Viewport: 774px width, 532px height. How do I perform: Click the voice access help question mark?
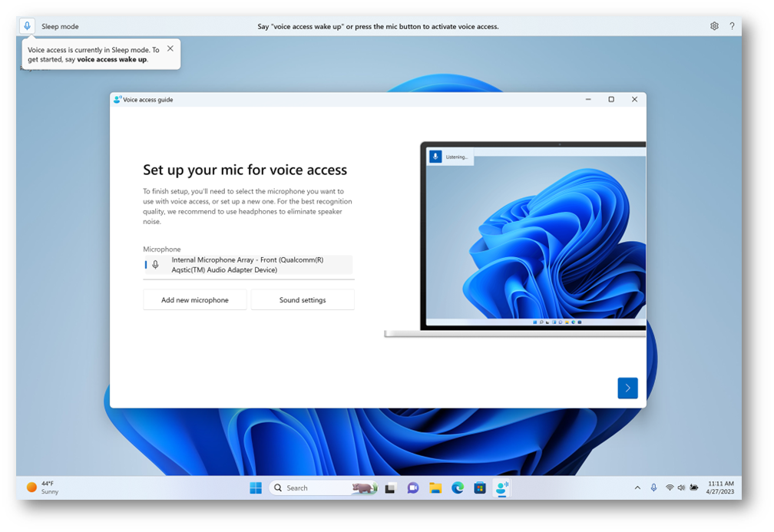tap(732, 26)
